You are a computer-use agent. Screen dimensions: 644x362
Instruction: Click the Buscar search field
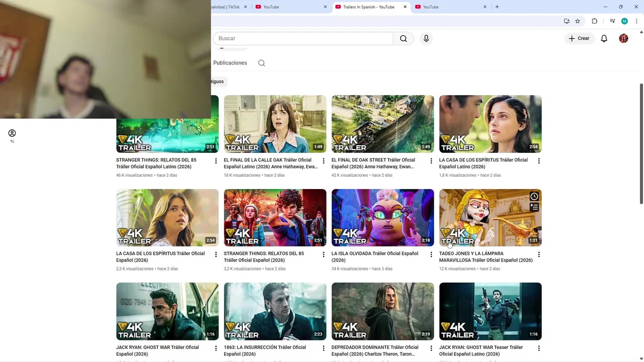(x=303, y=38)
